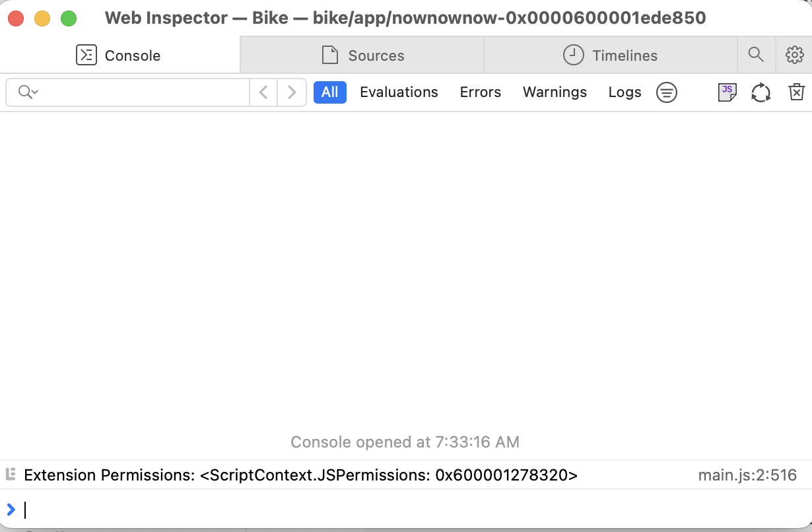Zoom the Web Inspector window
Viewport: 812px width, 532px height.
pyautogui.click(x=69, y=18)
